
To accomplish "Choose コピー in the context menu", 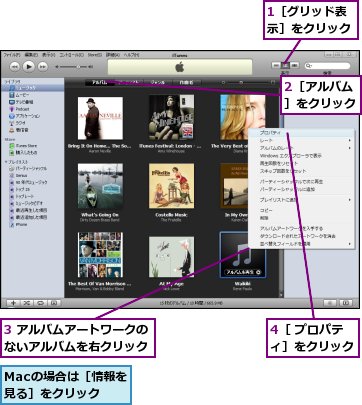I will (302, 211).
